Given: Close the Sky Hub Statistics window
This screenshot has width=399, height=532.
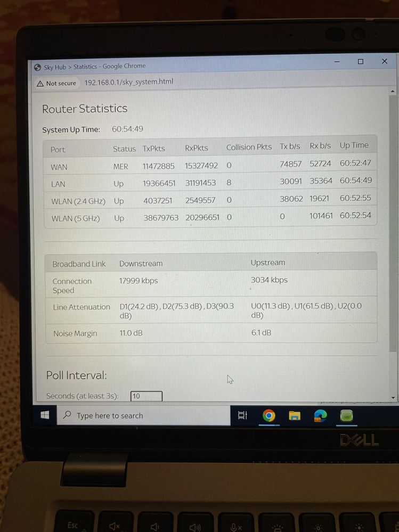Looking at the screenshot, I should coord(384,61).
